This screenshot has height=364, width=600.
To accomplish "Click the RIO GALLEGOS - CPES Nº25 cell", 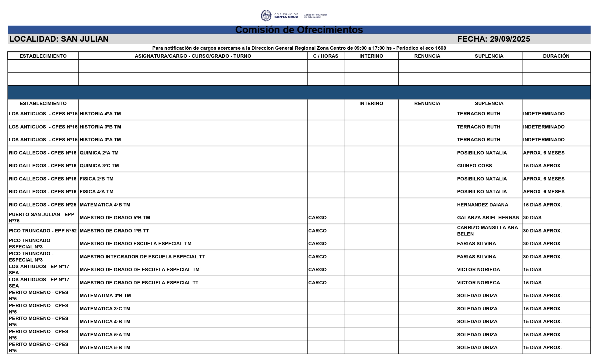I will [43, 205].
